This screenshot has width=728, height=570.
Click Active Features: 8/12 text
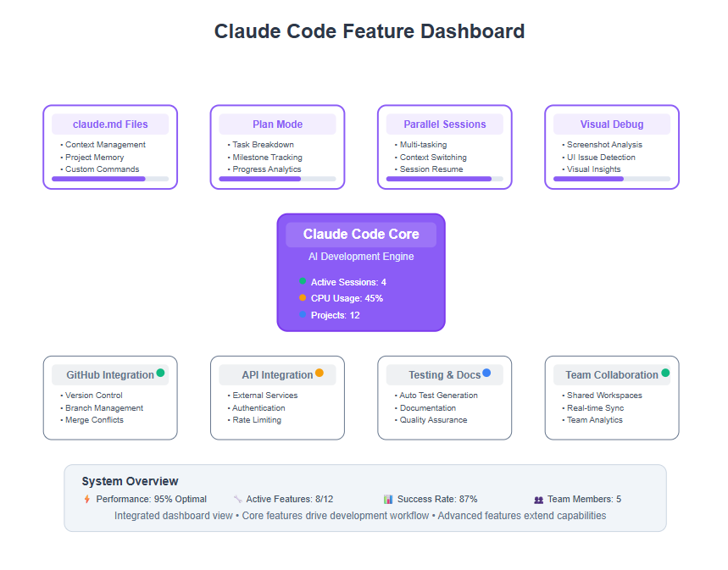click(290, 500)
